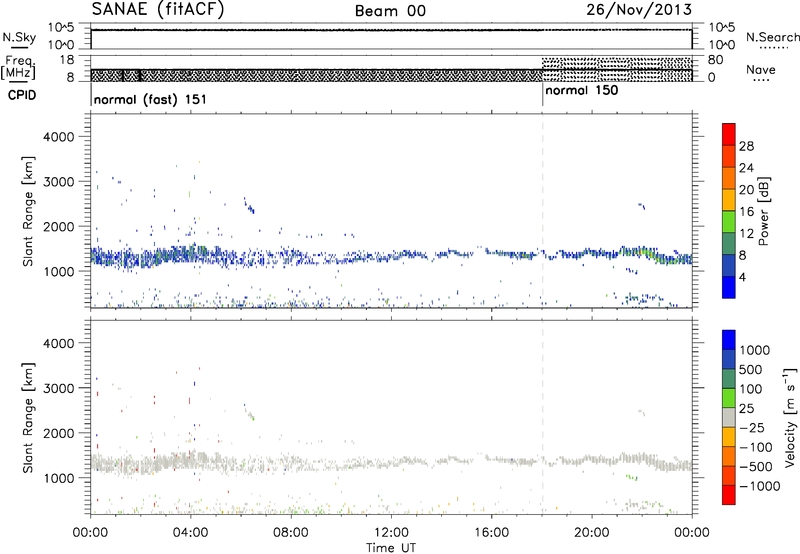800x554 pixels.
Task: Select the 4000 tick of the power panel
Action: tap(58, 137)
